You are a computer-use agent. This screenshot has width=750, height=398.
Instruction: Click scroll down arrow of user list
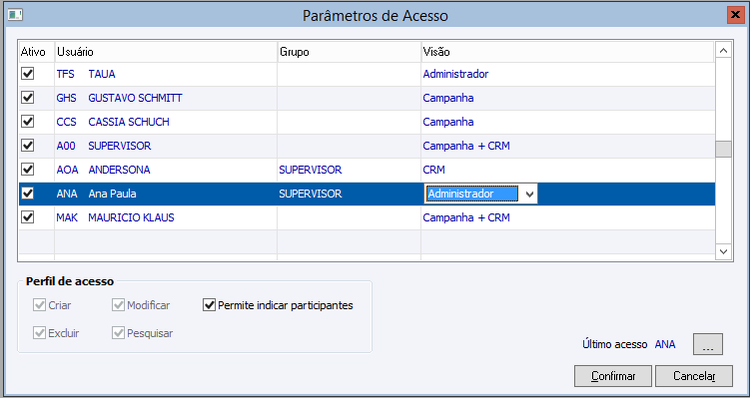point(723,251)
